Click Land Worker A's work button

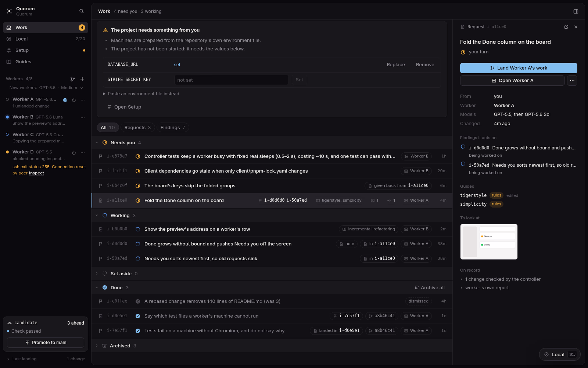519,68
